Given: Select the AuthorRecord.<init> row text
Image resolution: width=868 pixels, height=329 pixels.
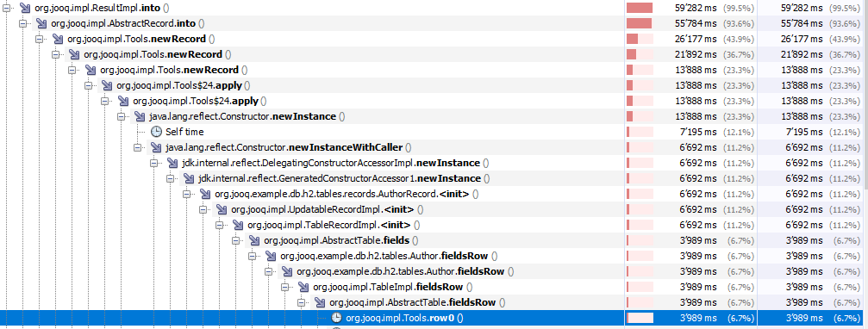Looking at the screenshot, I should click(x=347, y=194).
